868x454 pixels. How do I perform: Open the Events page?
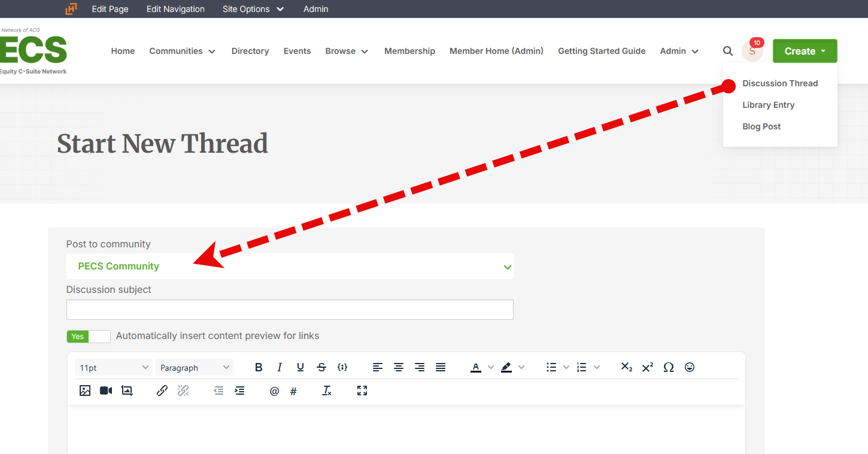click(297, 51)
